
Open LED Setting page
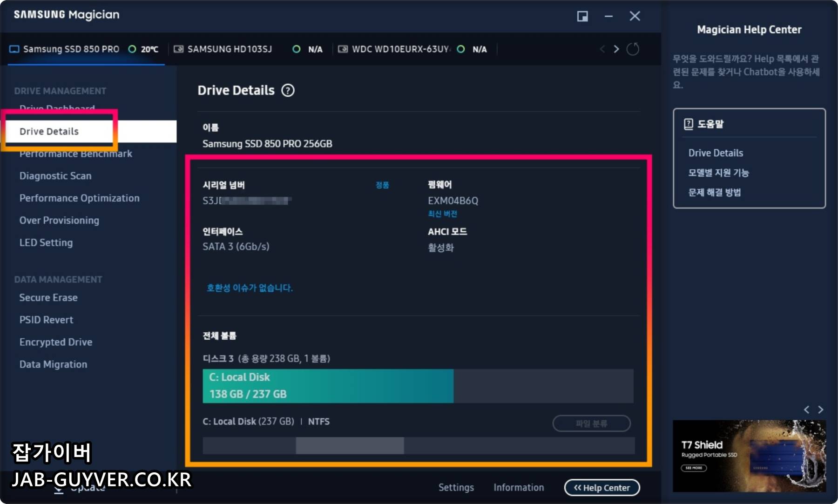click(46, 242)
